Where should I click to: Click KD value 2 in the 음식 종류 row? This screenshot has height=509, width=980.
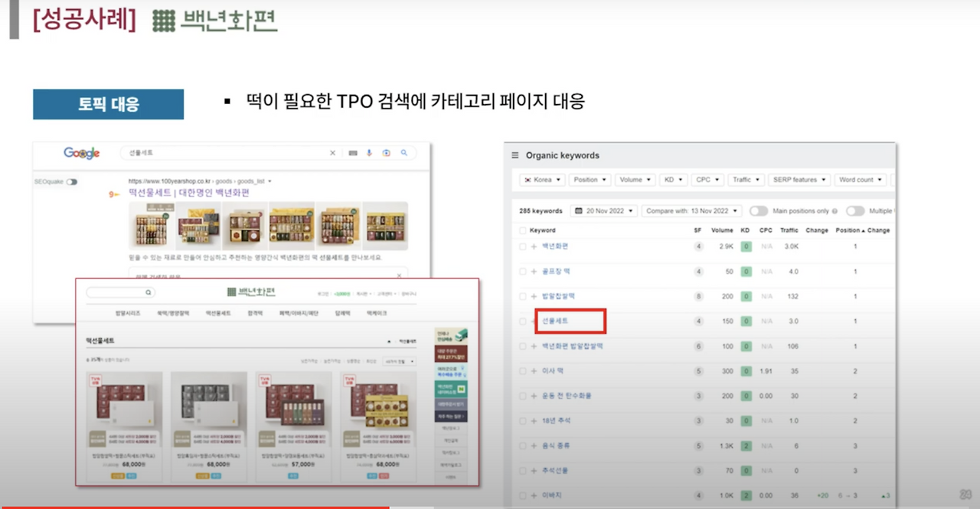point(746,445)
